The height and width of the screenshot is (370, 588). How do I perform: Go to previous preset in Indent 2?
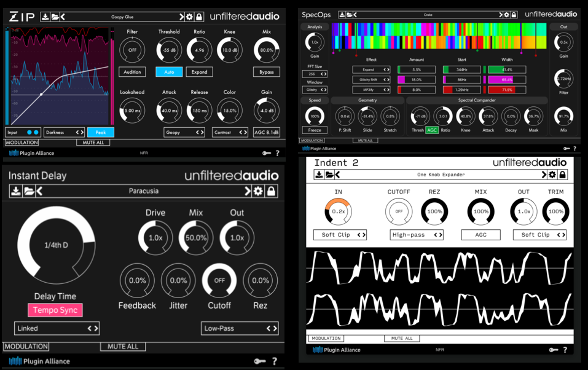coord(337,175)
